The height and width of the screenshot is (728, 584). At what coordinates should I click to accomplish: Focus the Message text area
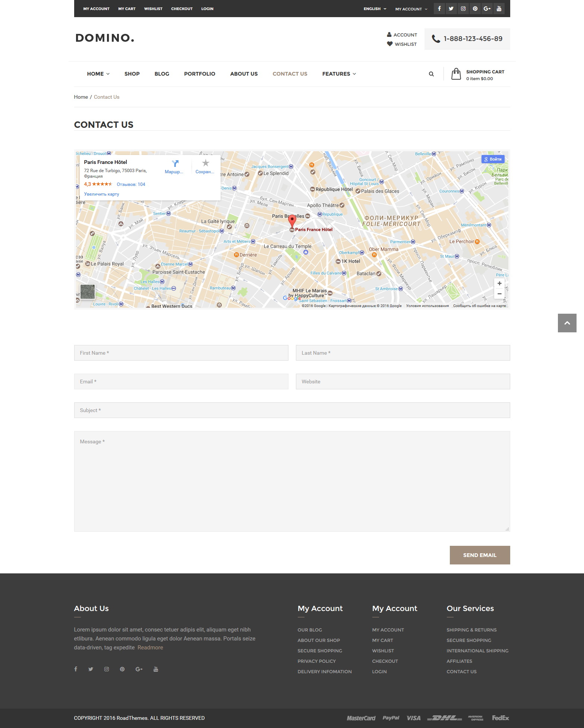click(292, 481)
